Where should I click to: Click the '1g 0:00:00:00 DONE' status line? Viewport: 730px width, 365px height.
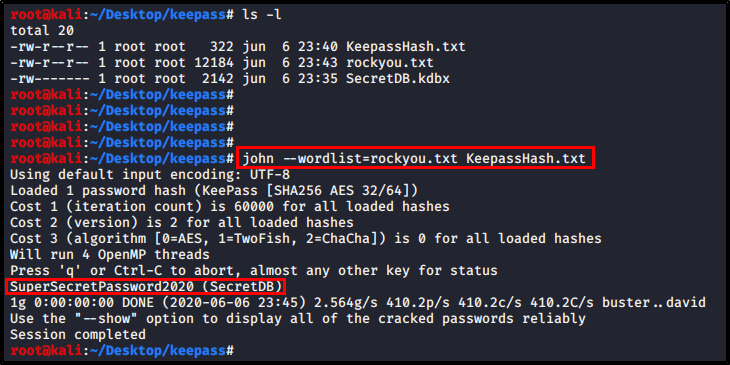358,303
